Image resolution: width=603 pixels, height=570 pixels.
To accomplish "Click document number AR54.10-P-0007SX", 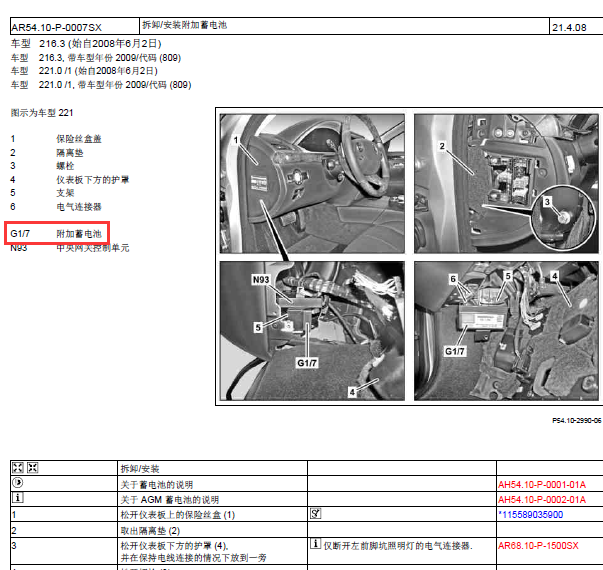I will [57, 28].
